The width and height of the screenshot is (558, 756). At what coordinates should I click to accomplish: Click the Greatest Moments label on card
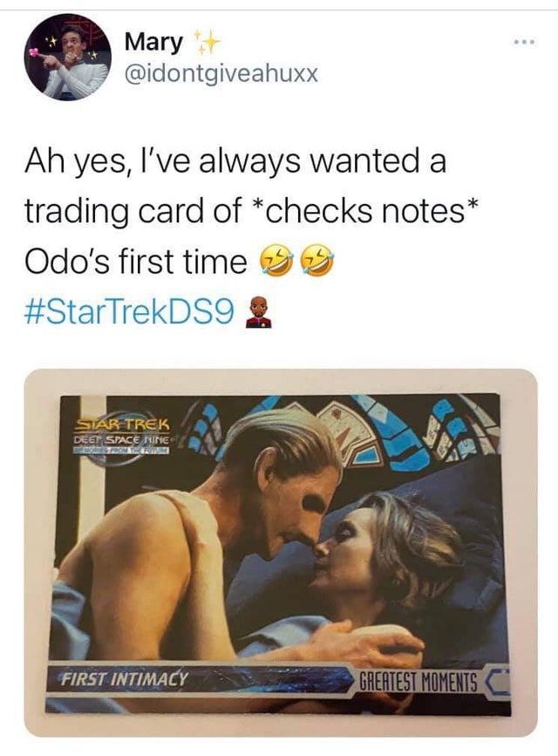coord(418,682)
